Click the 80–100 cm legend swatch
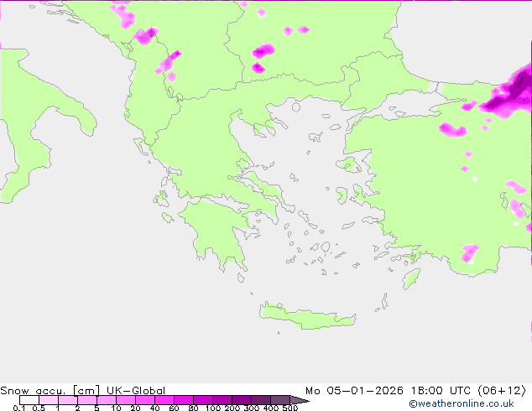 (203, 400)
